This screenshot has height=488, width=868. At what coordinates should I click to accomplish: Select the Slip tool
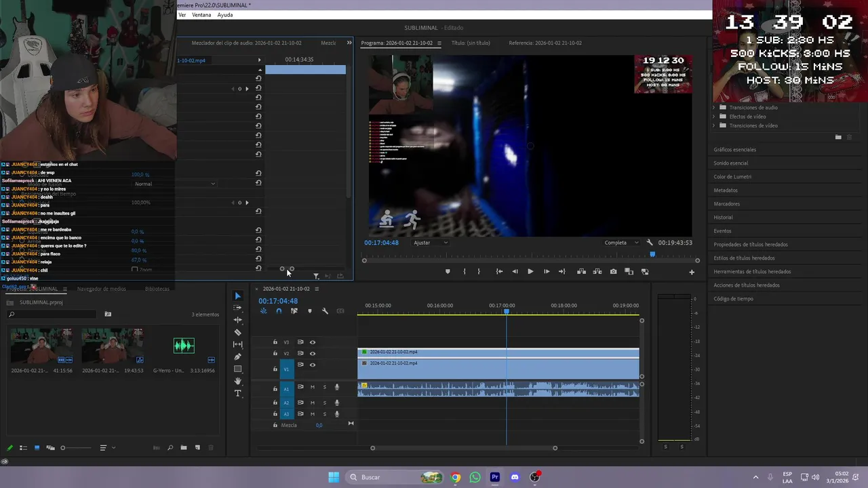click(237, 344)
